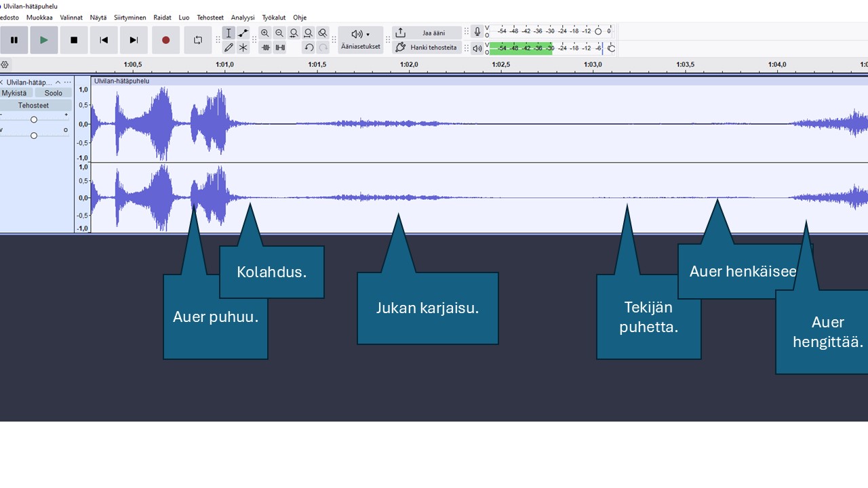Image resolution: width=868 pixels, height=488 pixels.
Task: Open timeline options gear icon
Action: point(5,65)
